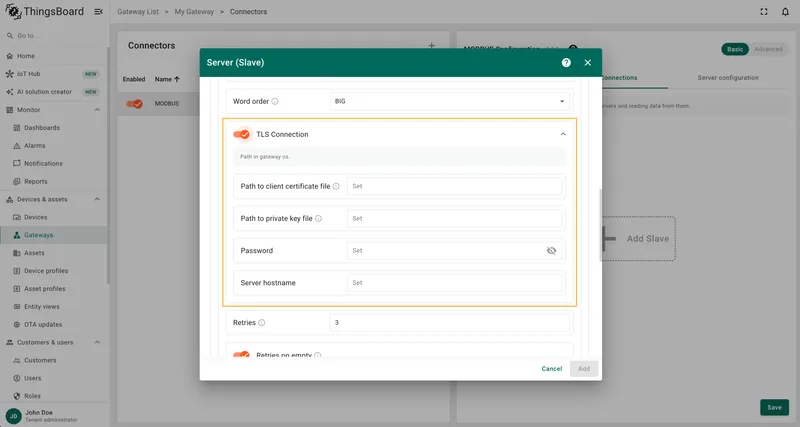800x427 pixels.
Task: Click the Add Slave button
Action: [638, 239]
